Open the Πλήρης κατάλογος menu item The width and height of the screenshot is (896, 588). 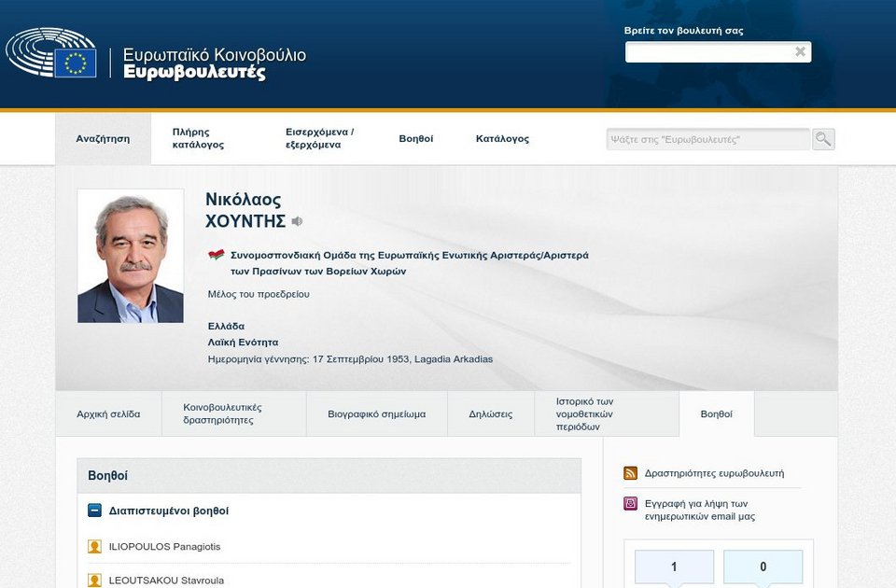pos(198,138)
